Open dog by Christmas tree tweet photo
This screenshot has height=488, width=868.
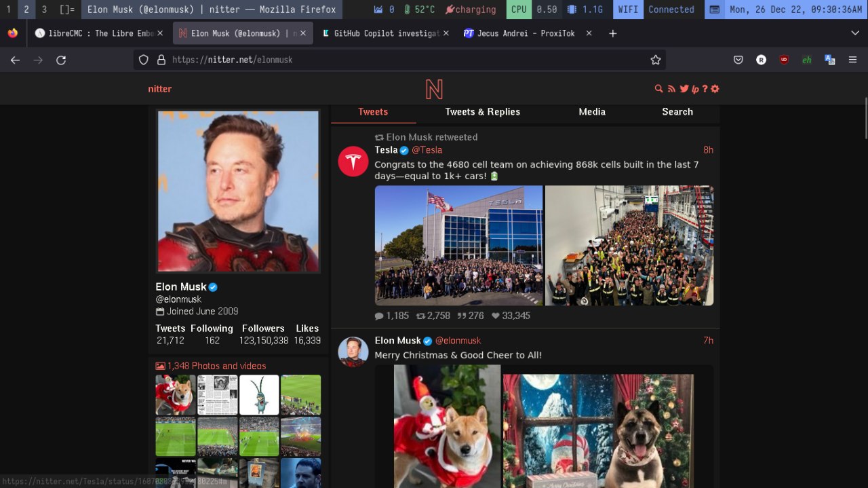point(598,431)
